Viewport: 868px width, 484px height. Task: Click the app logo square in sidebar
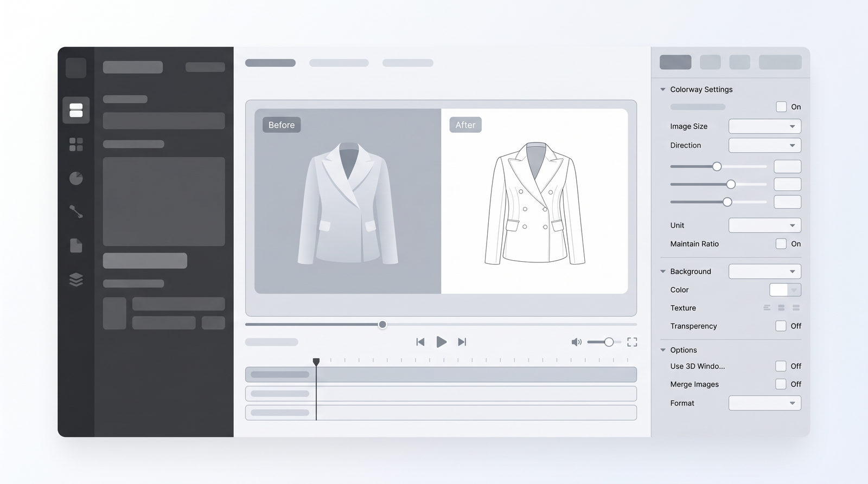[76, 68]
